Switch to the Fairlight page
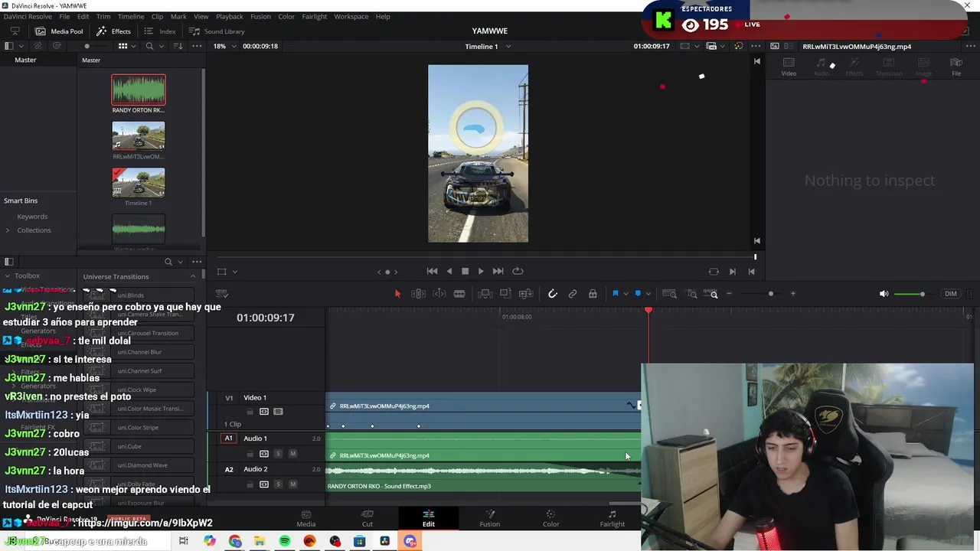980x551 pixels. [612, 518]
